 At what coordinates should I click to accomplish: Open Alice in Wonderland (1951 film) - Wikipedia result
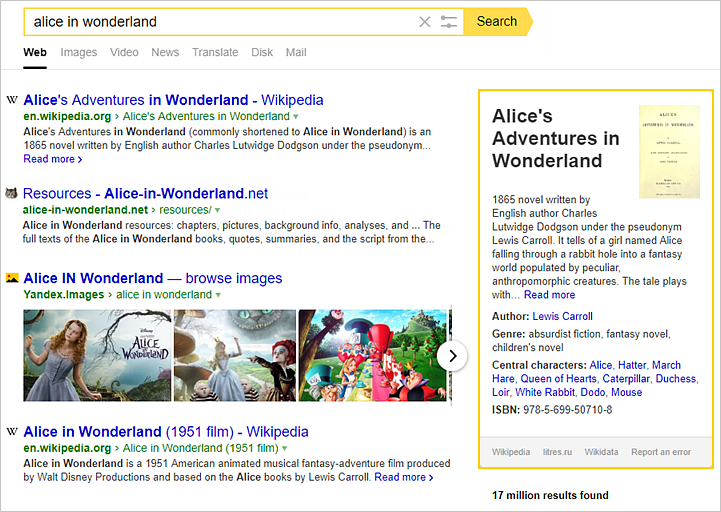pos(166,432)
